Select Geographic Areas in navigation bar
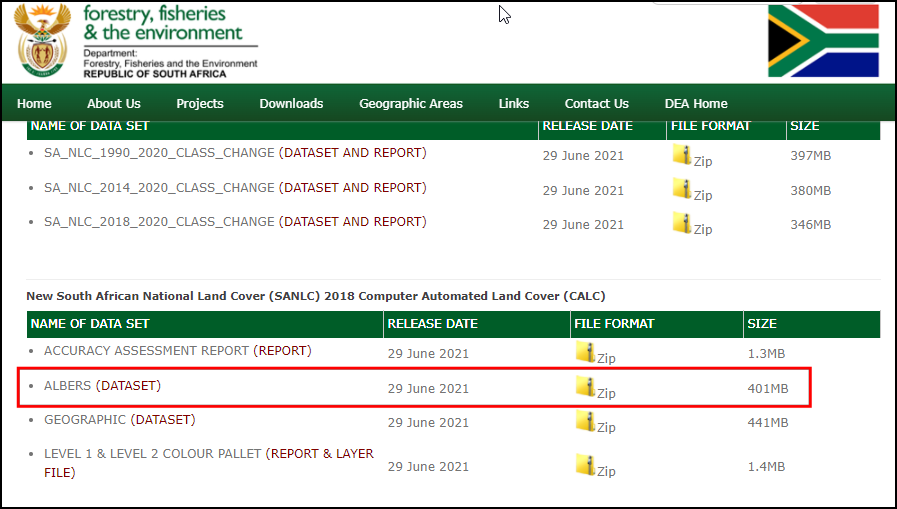Image resolution: width=897 pixels, height=509 pixels. (x=411, y=104)
